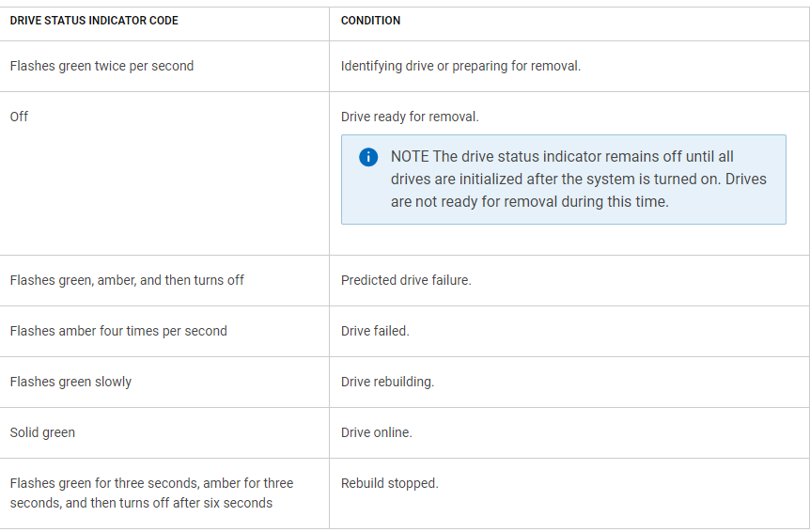Select 'Flashes green, amber, and then turns off'

pyautogui.click(x=127, y=280)
